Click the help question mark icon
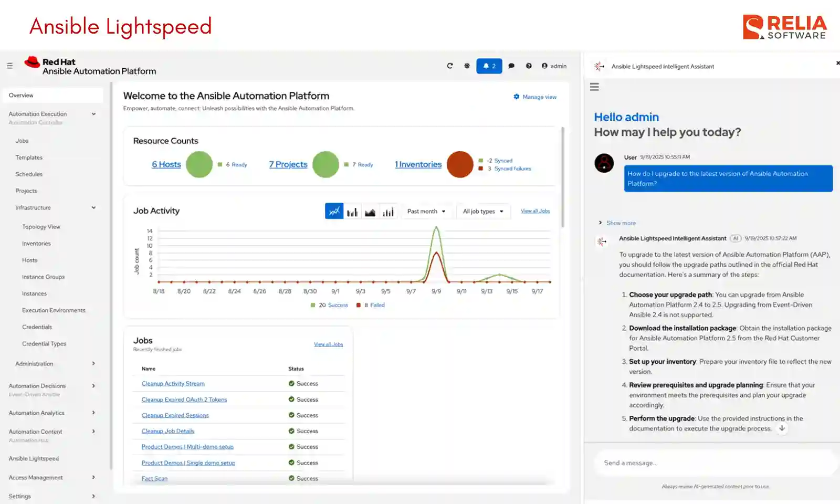 pos(529,66)
